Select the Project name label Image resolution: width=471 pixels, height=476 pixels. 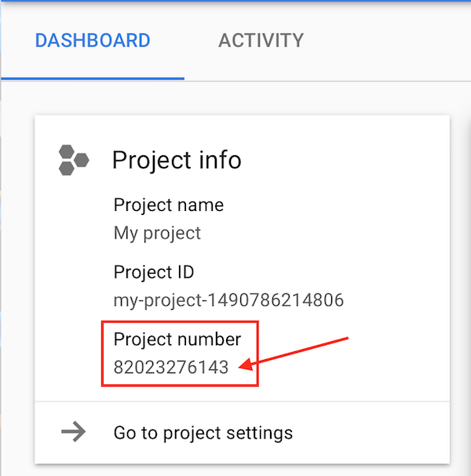[x=168, y=205]
